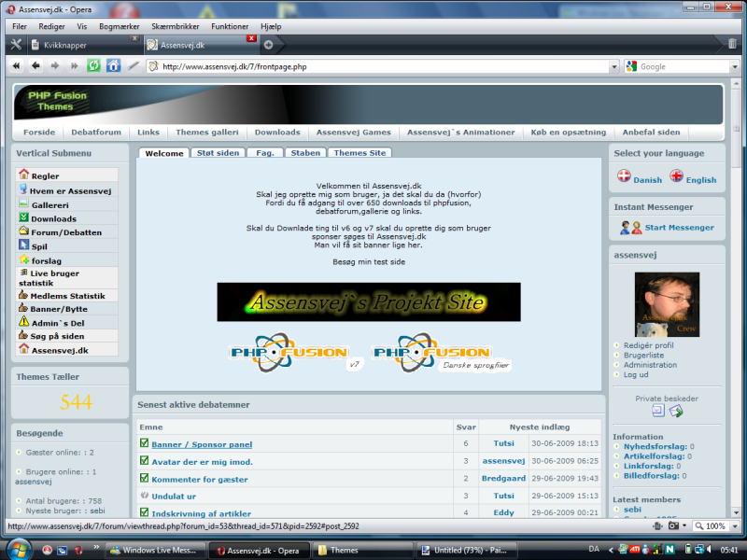This screenshot has height=560, width=747.
Task: Open the Hjælp menu
Action: [x=271, y=27]
